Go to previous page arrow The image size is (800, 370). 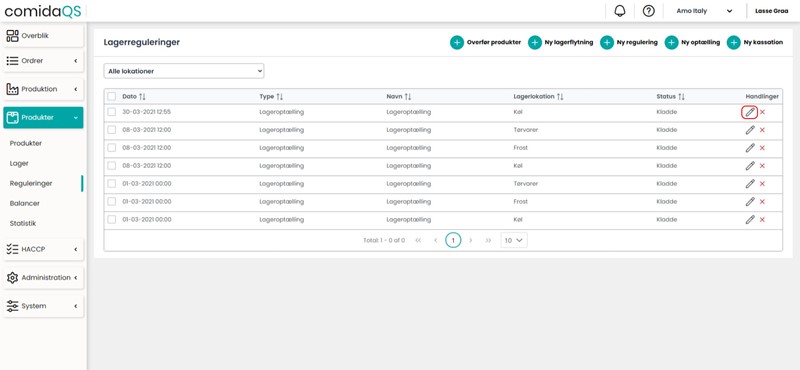coord(436,240)
